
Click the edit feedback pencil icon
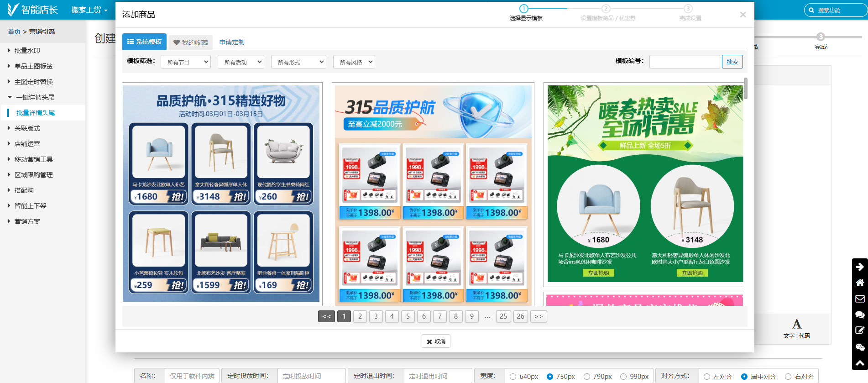tap(860, 331)
